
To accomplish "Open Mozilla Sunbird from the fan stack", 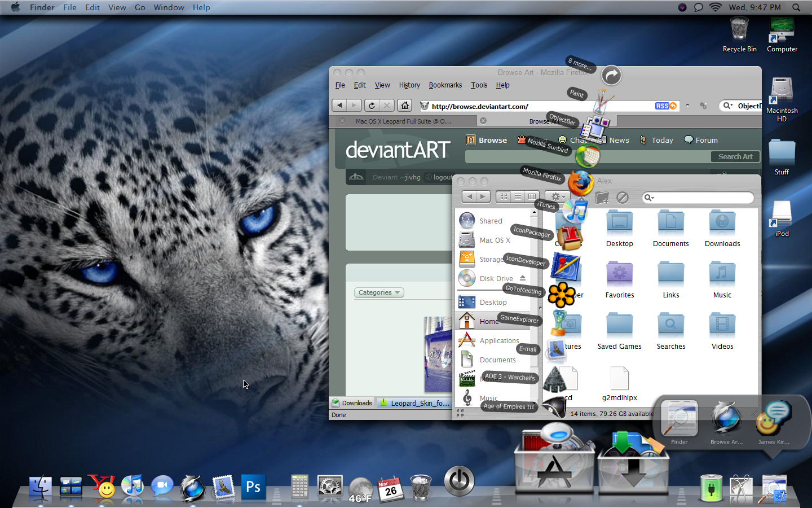I will pyautogui.click(x=587, y=156).
